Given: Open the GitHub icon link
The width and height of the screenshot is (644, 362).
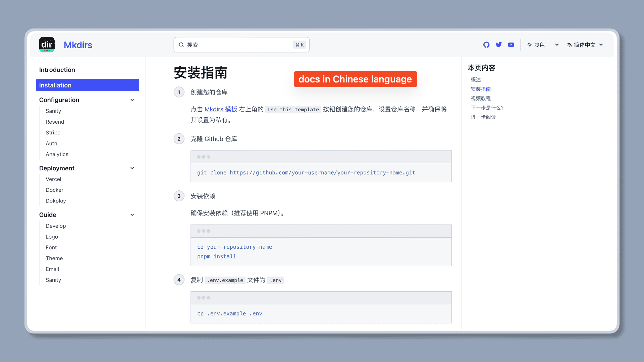Looking at the screenshot, I should click(x=486, y=45).
